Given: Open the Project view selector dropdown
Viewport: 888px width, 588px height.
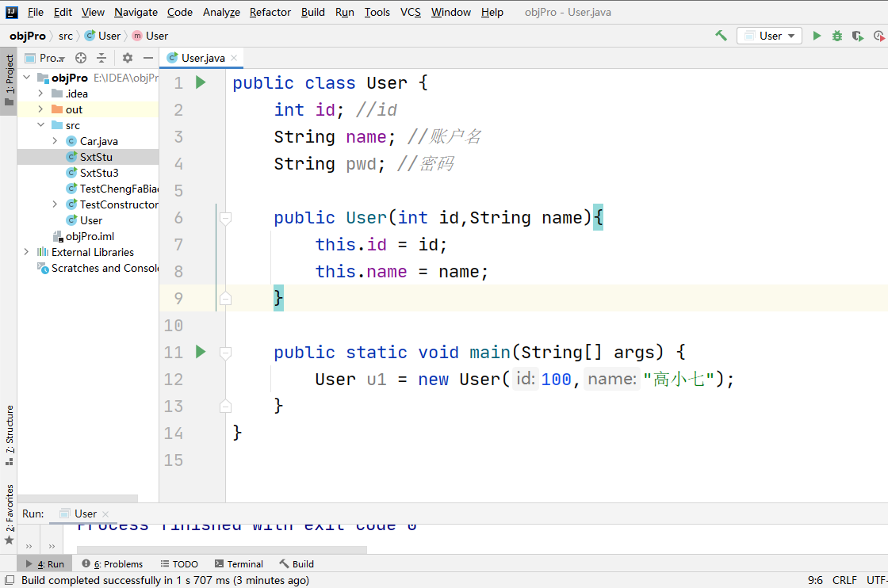Looking at the screenshot, I should pos(45,58).
